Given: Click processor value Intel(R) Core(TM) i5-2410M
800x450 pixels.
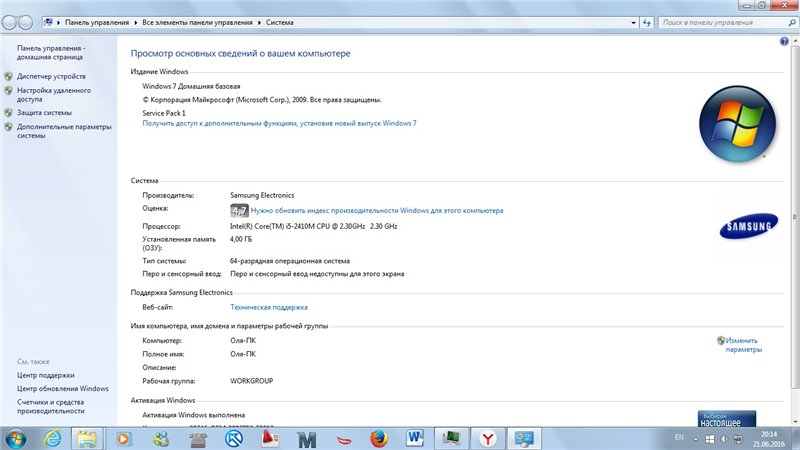Looking at the screenshot, I should click(313, 226).
